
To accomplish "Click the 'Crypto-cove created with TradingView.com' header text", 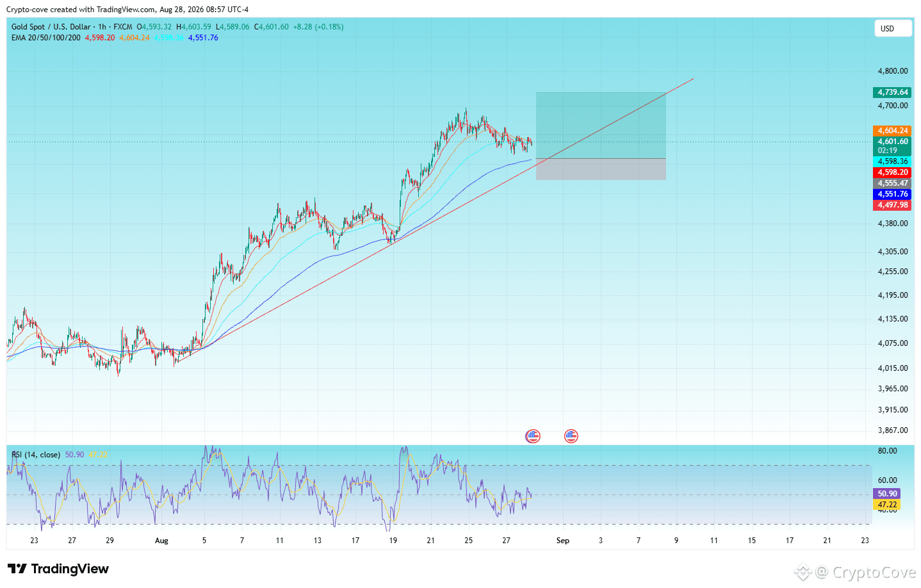I will (81, 10).
